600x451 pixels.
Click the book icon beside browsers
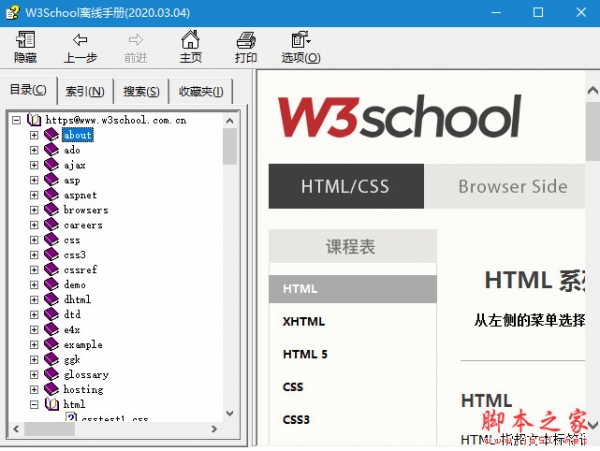click(x=51, y=210)
